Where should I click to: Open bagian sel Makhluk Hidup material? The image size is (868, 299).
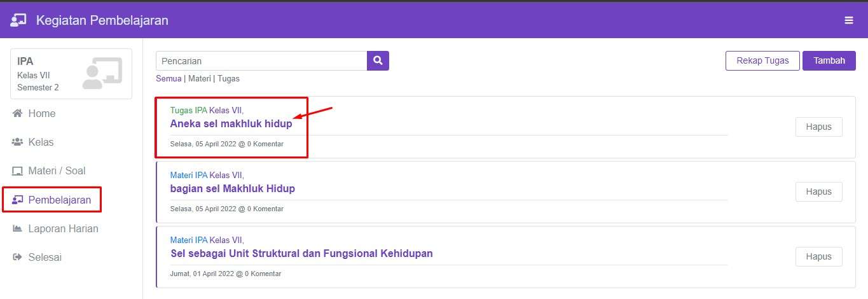tap(232, 189)
